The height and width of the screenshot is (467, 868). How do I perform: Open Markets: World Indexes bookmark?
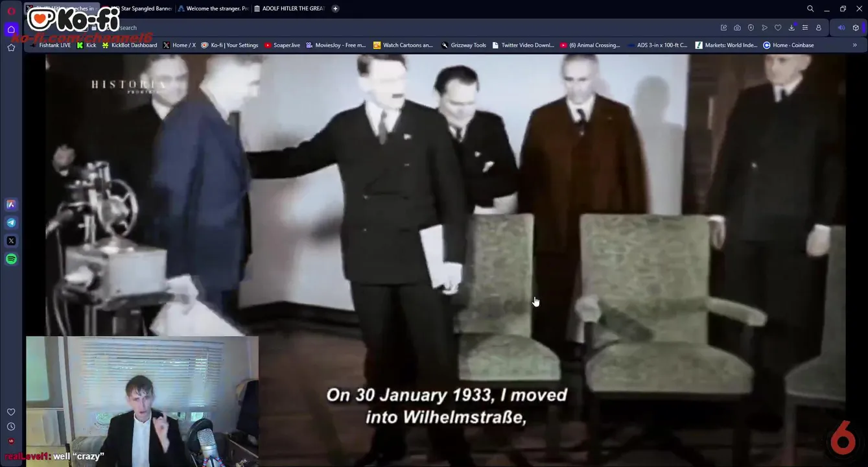point(726,45)
